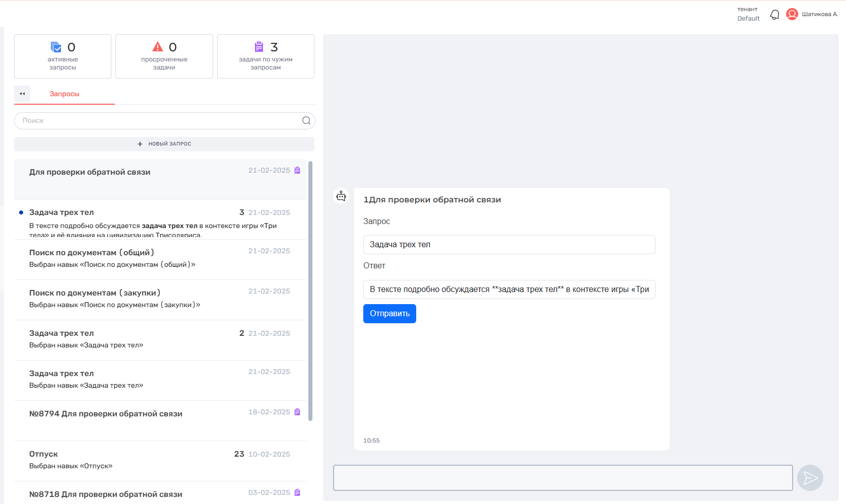Click the send message arrow button
Image resolution: width=846 pixels, height=504 pixels.
[810, 478]
